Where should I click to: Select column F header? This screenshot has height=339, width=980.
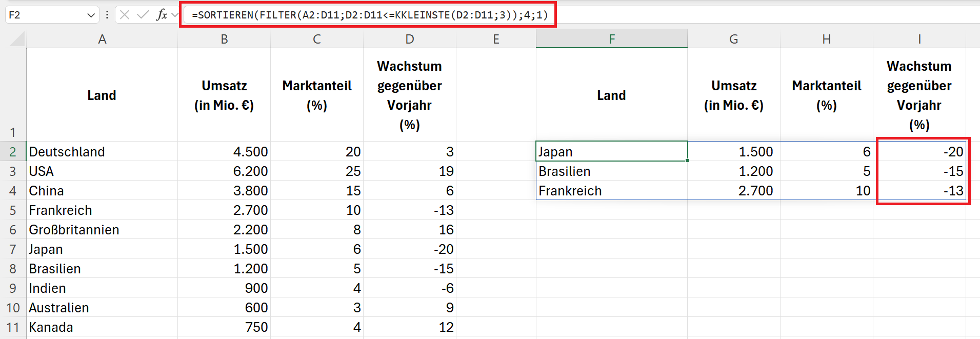pyautogui.click(x=612, y=39)
